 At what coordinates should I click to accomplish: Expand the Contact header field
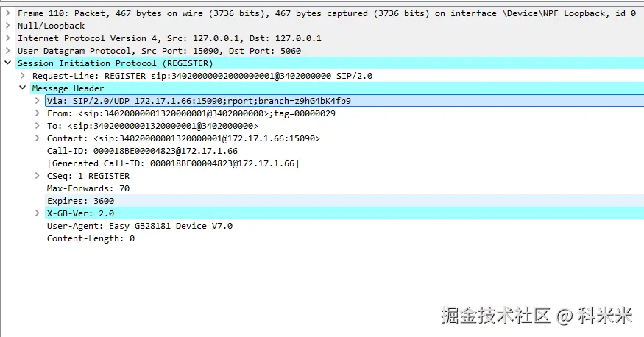tap(38, 138)
